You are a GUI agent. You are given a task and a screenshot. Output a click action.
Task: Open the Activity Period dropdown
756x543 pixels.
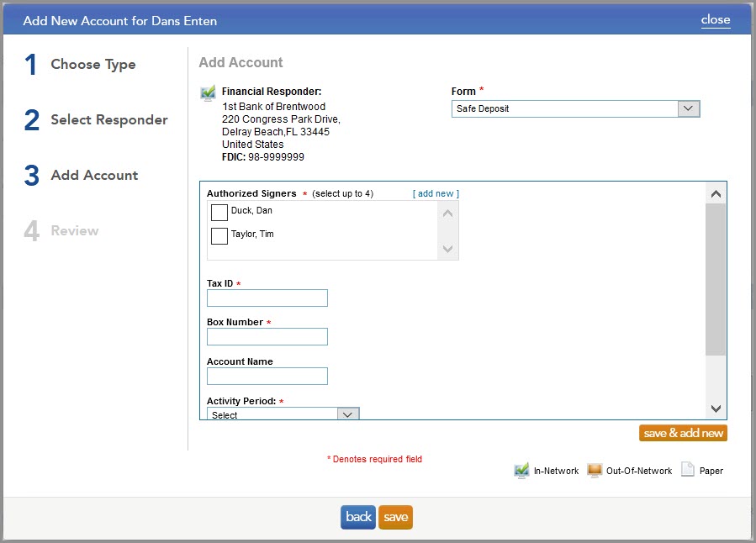(x=347, y=413)
